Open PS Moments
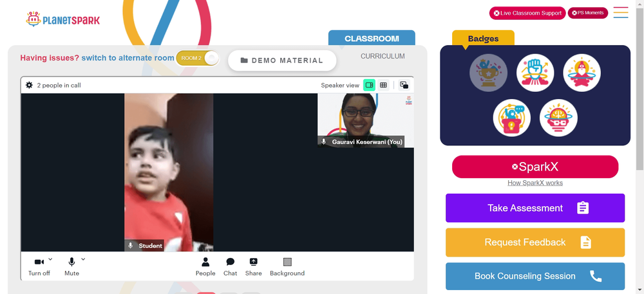The image size is (644, 294). point(588,13)
